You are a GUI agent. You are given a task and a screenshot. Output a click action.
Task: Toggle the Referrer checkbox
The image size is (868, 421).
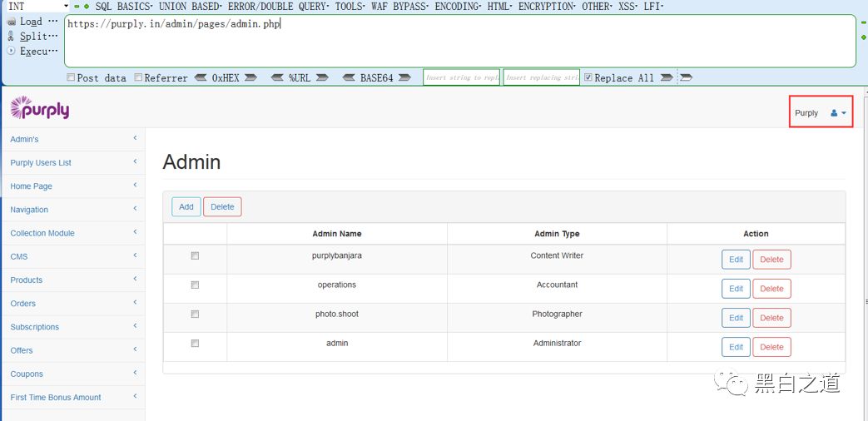click(138, 78)
